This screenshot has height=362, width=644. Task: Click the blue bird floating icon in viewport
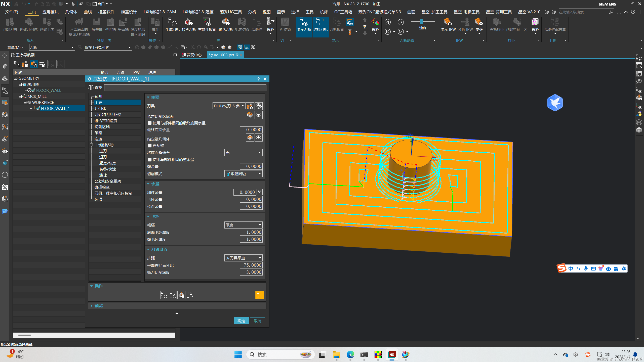[x=555, y=103]
